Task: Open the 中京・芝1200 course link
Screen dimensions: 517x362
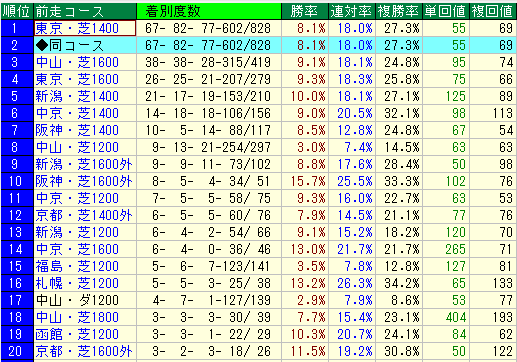Action: (77, 198)
